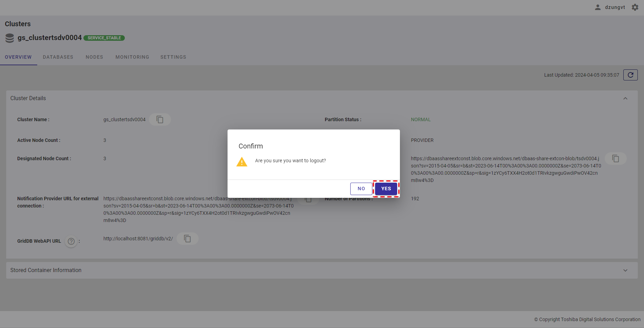Click the user profile icon for dzungvt
Viewport: 644px width, 328px height.
pyautogui.click(x=598, y=7)
